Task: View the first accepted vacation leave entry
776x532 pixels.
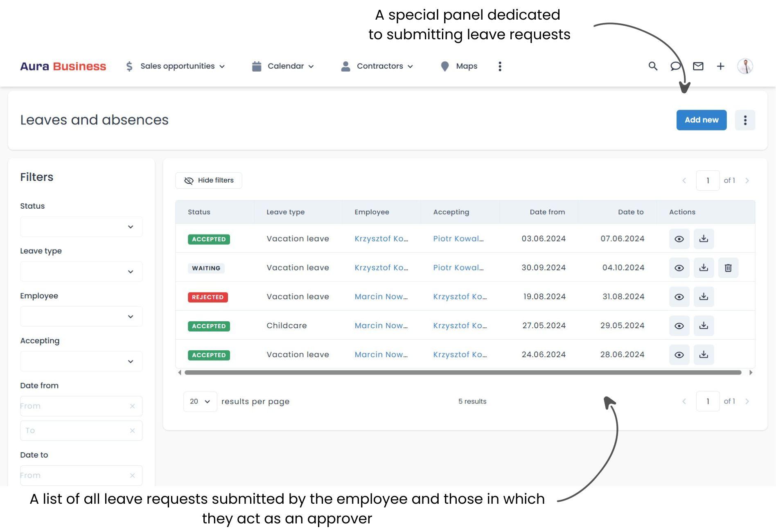Action: (679, 239)
